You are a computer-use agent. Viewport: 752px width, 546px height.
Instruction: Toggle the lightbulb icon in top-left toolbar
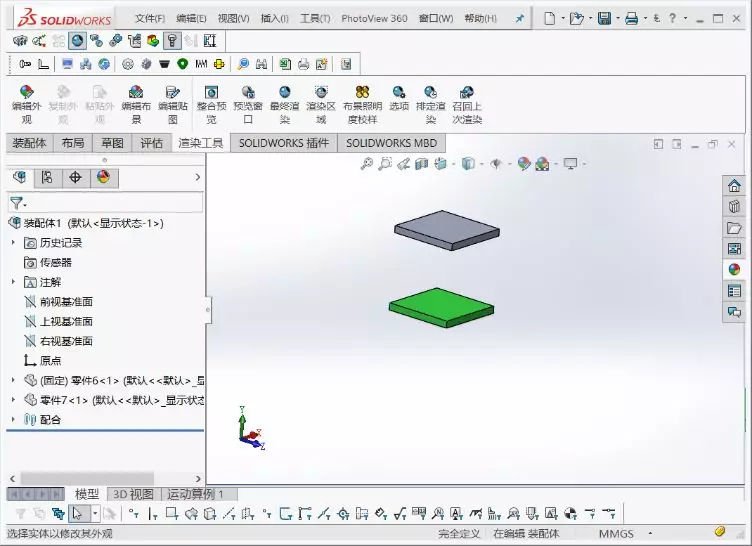172,41
